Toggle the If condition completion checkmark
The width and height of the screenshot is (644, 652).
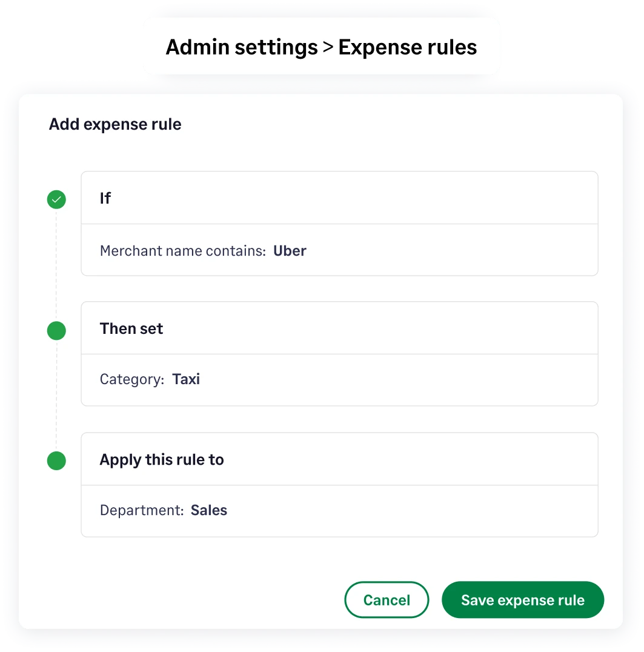coord(56,199)
